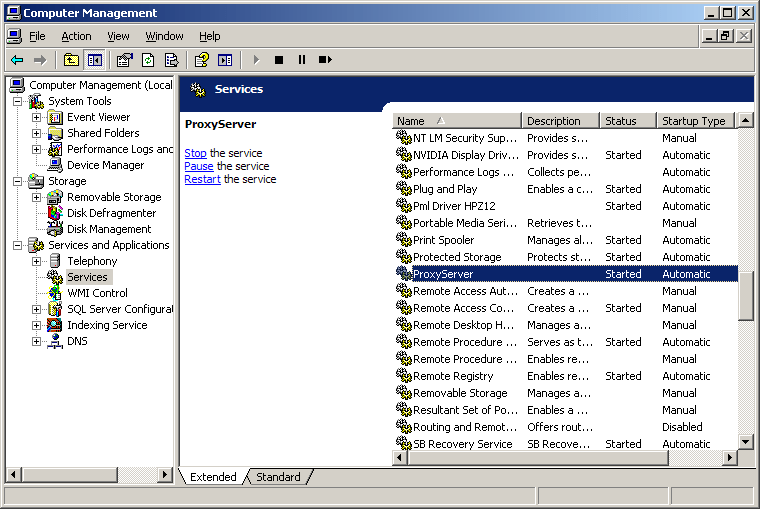Sort services by the Status column header
Screen dimensions: 760x509
[628, 121]
